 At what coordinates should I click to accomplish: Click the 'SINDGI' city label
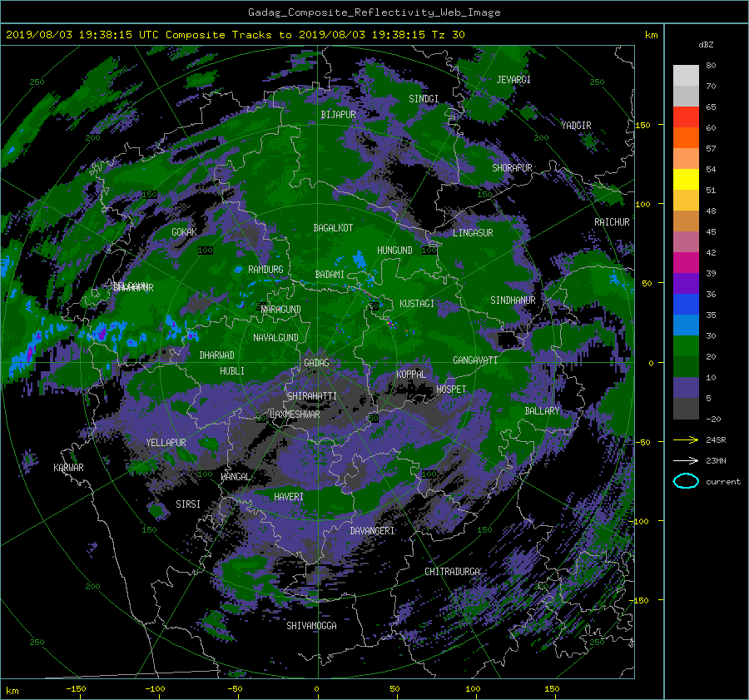(x=424, y=98)
